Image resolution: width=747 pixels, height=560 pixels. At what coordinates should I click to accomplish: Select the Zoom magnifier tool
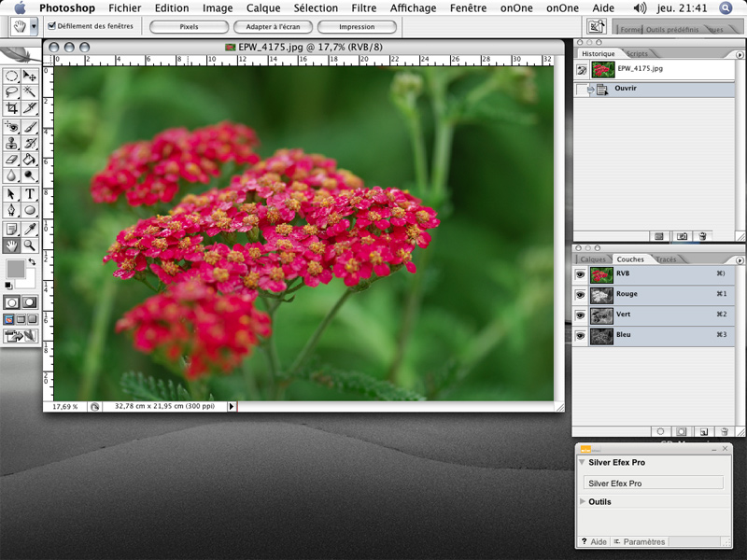(30, 245)
